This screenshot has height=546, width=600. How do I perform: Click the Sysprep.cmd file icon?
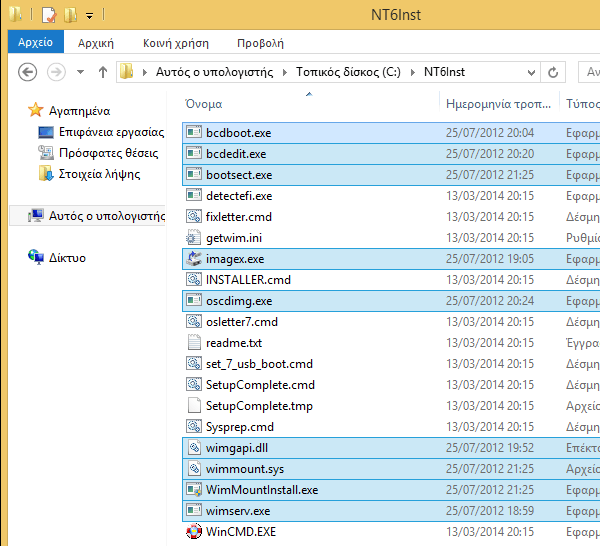pos(194,426)
